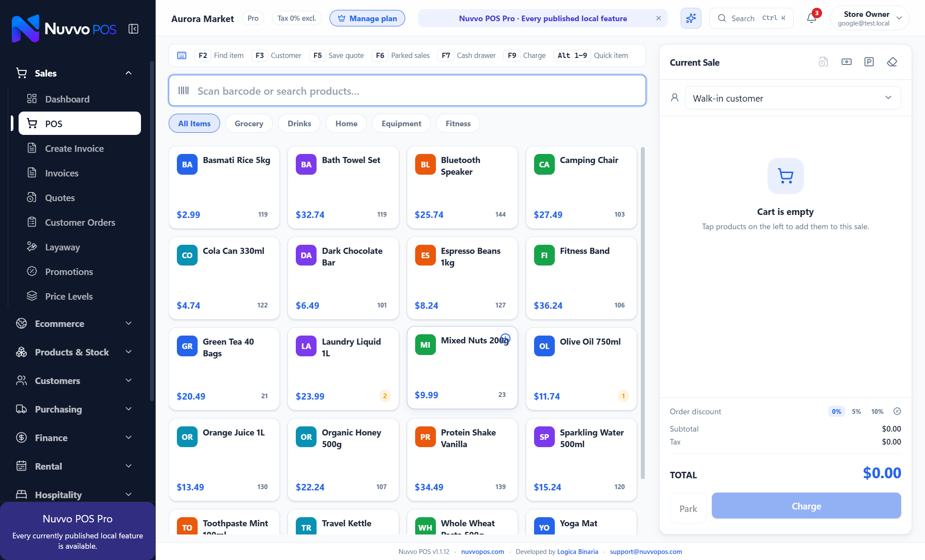Click the SP badge on Sparkling Water
Screen dimensions: 925x560
(544, 437)
